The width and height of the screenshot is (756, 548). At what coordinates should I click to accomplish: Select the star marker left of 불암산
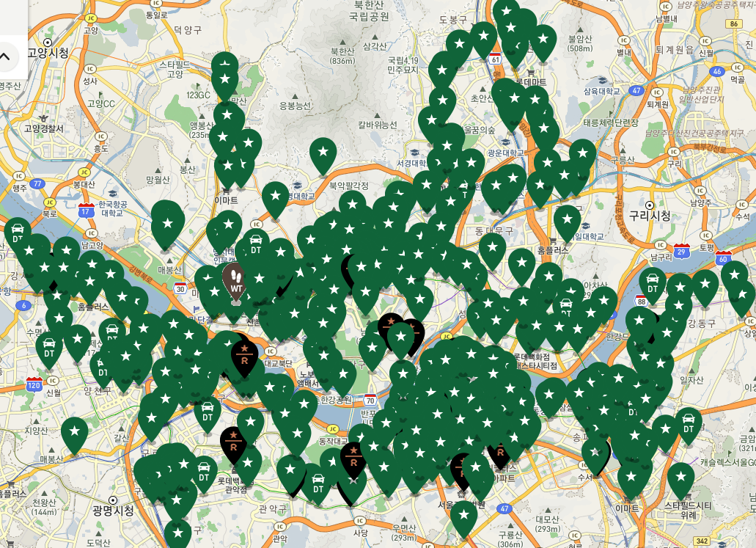click(543, 40)
